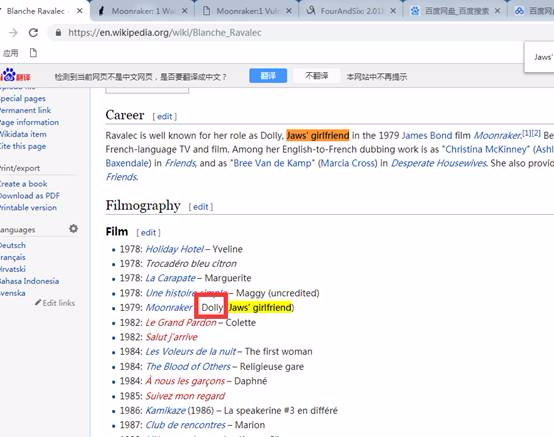Image resolution: width=554 pixels, height=437 pixels.
Task: Switch to Français language version
Action: pyautogui.click(x=13, y=257)
